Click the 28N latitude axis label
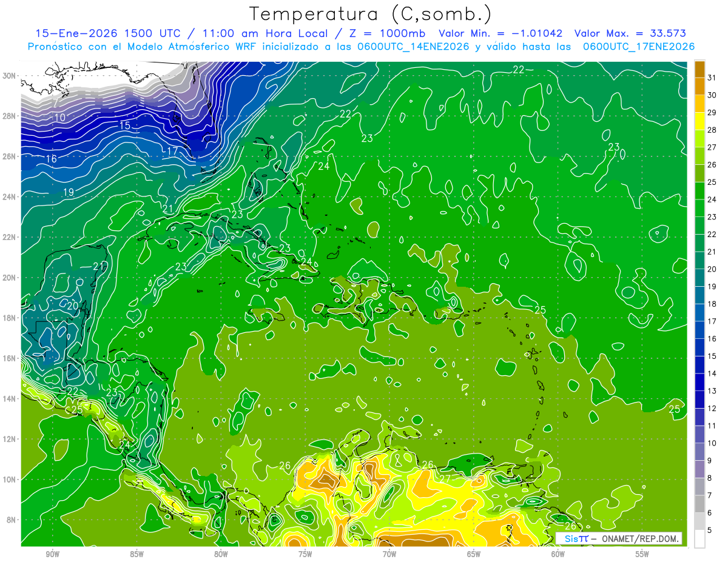Viewport: 728px width, 562px height. (x=10, y=116)
